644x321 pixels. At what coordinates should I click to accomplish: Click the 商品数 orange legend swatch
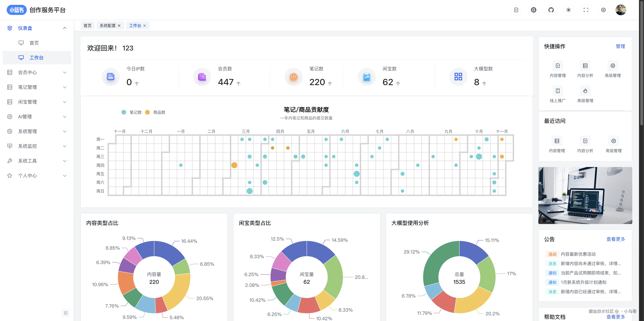[148, 112]
